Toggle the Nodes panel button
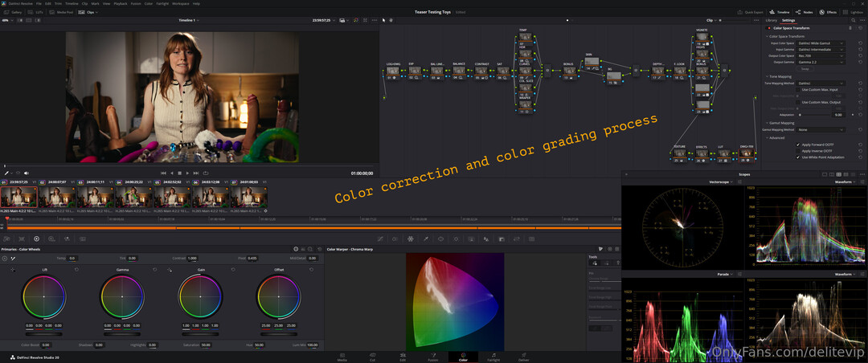Image resolution: width=868 pixels, height=363 pixels. pyautogui.click(x=805, y=12)
